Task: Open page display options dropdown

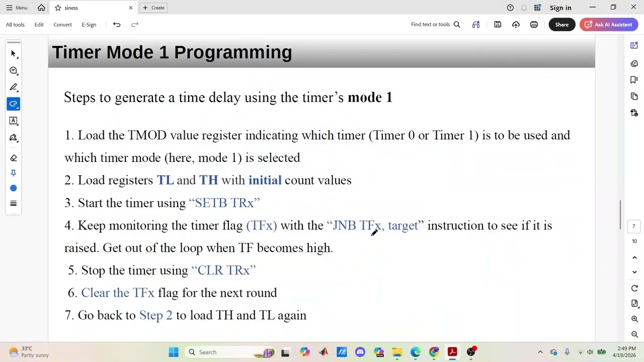Action: pyautogui.click(x=634, y=304)
